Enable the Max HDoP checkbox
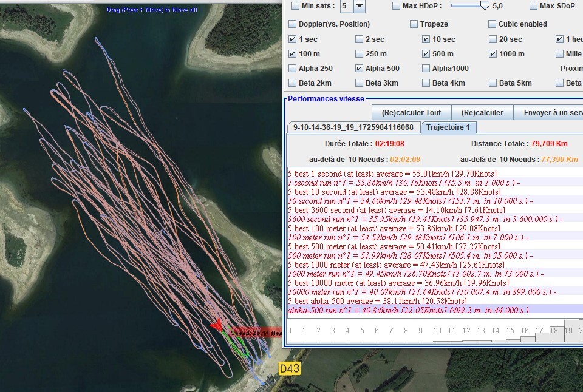Image resolution: width=583 pixels, height=392 pixels. [x=396, y=5]
